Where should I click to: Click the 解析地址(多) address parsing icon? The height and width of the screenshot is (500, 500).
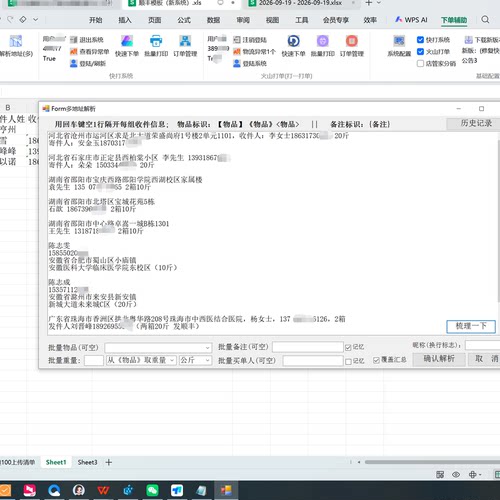[x=15, y=41]
